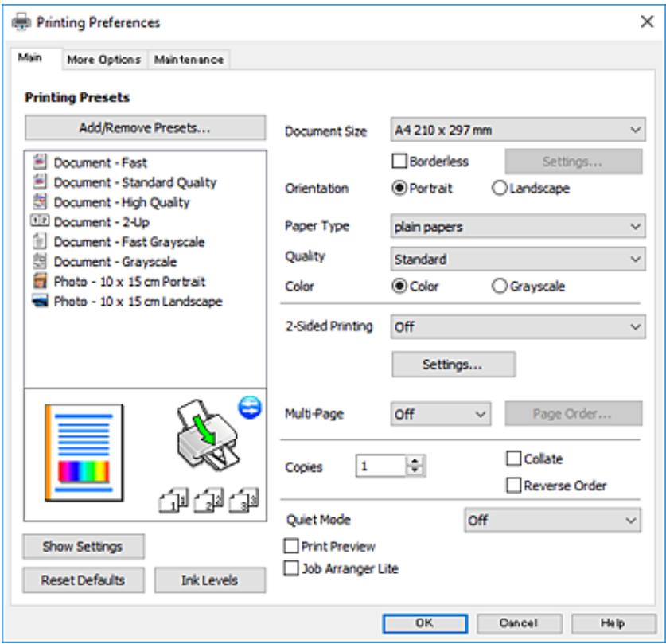Increase copies with the up spinner arrow

pyautogui.click(x=415, y=460)
